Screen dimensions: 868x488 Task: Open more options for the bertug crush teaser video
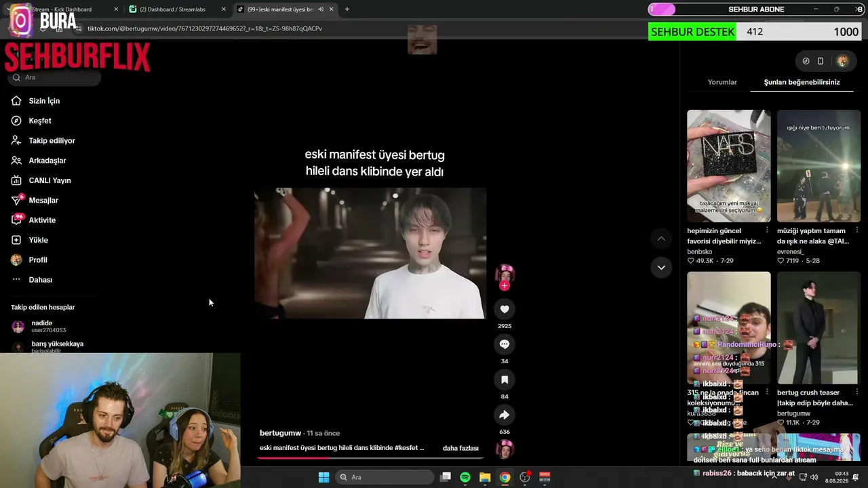pos(857,392)
